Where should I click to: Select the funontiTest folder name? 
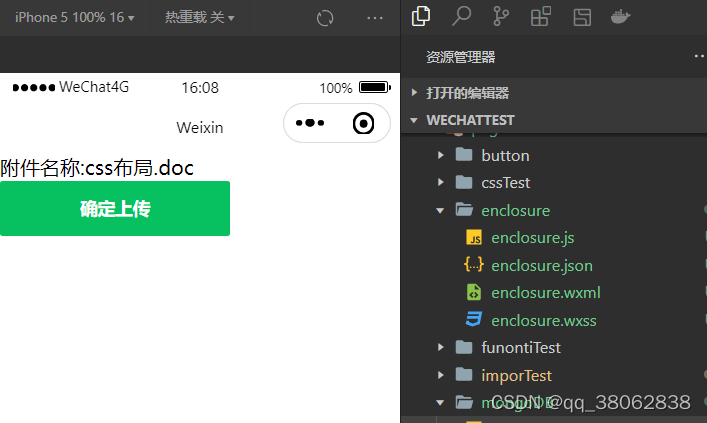coord(521,348)
